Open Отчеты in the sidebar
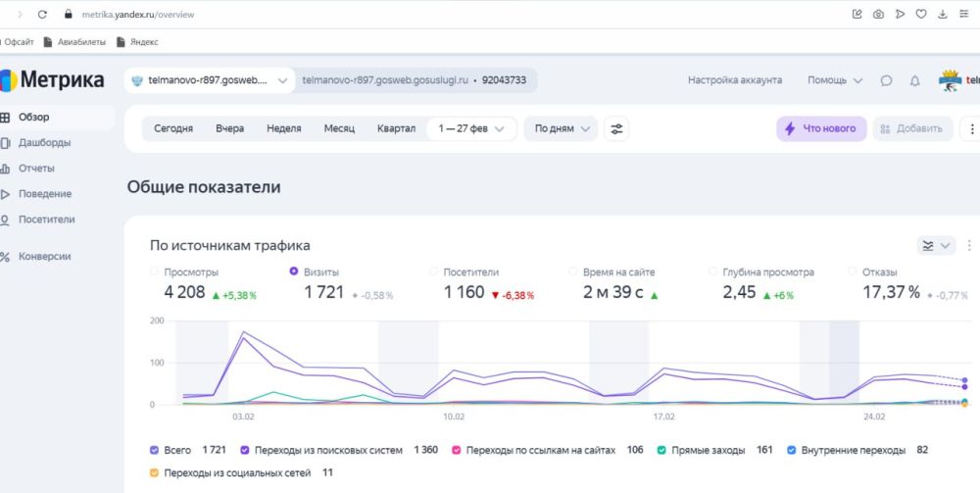Screen dimensions: 980x493 pos(36,169)
